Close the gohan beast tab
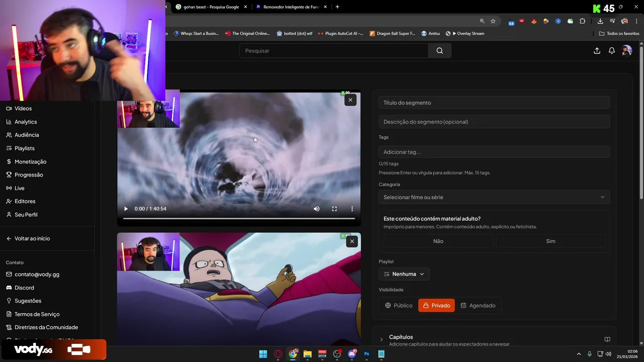 pyautogui.click(x=246, y=7)
